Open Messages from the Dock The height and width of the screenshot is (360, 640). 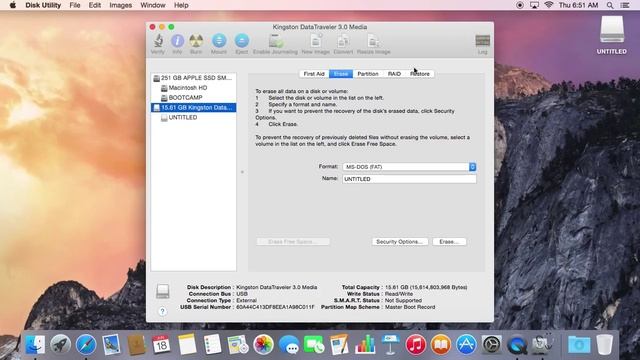289,344
